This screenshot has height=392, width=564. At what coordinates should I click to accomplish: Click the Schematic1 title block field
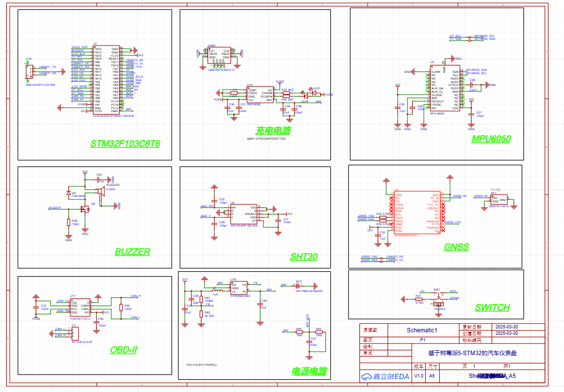click(x=422, y=330)
